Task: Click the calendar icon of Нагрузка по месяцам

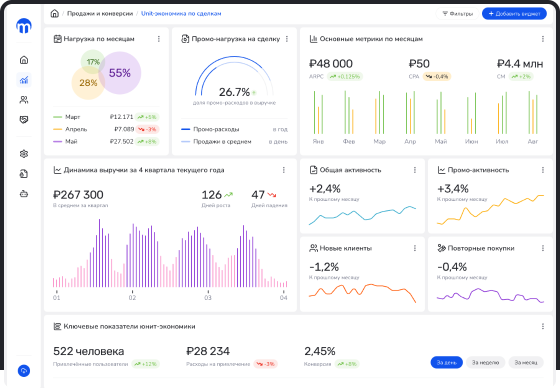Action: pyautogui.click(x=57, y=39)
